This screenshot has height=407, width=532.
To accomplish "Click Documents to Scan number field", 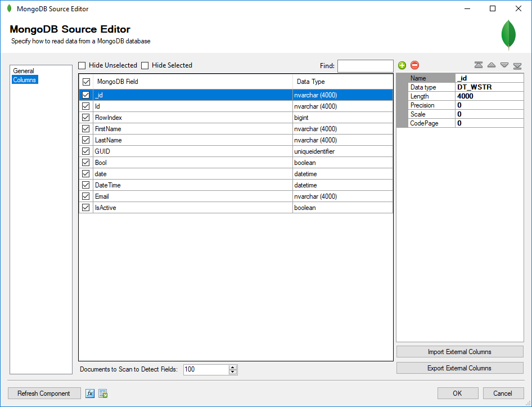I will (x=206, y=369).
